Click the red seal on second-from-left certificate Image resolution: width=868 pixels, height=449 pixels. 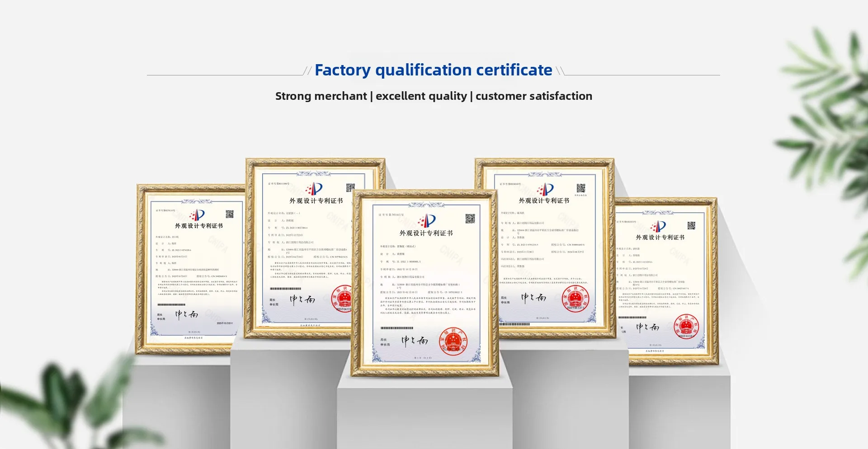[343, 299]
